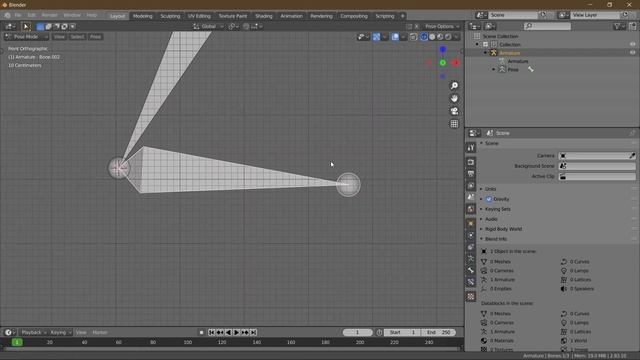Click the Background Scene field
The image size is (640, 360).
[597, 166]
